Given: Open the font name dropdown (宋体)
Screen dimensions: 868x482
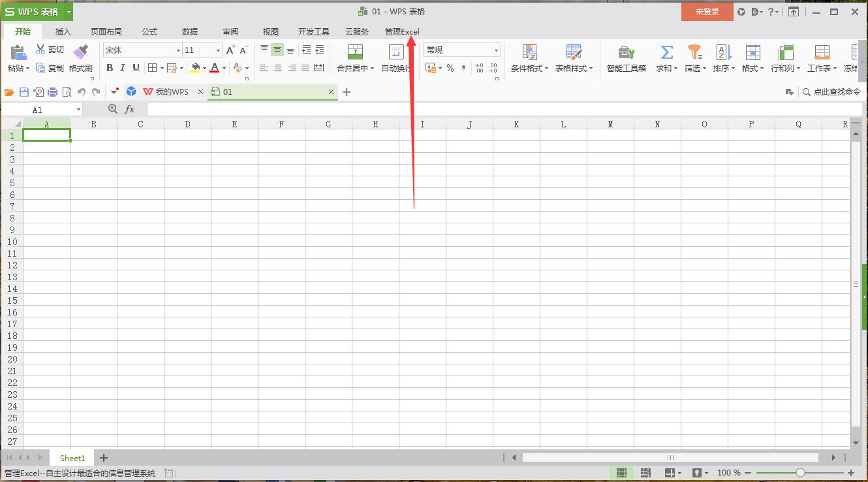Looking at the screenshot, I should click(178, 50).
